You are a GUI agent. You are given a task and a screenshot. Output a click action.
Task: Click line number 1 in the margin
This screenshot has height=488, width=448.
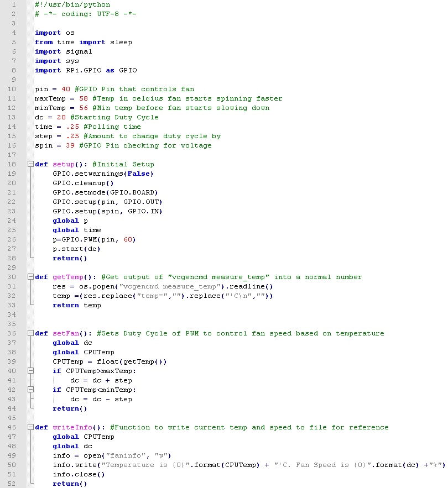pos(14,4)
